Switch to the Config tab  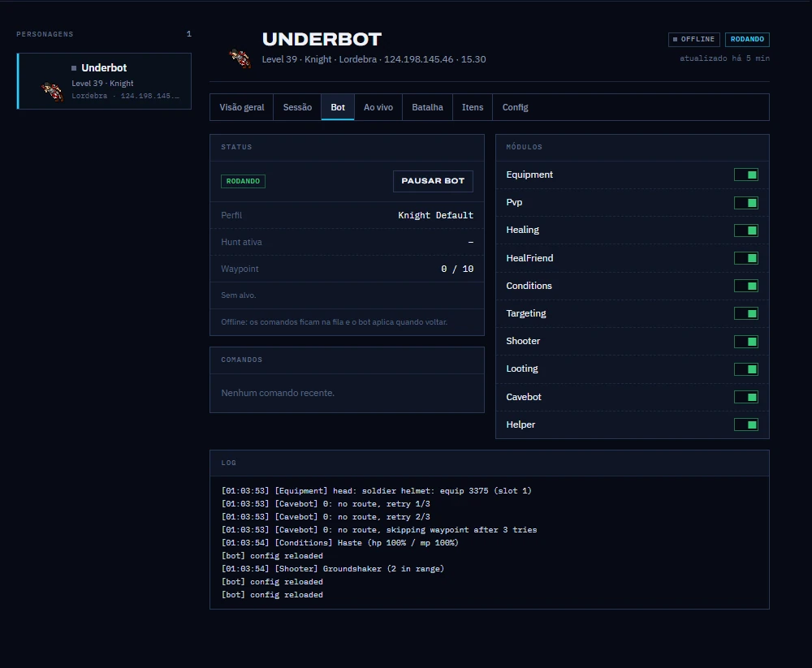pyautogui.click(x=516, y=107)
